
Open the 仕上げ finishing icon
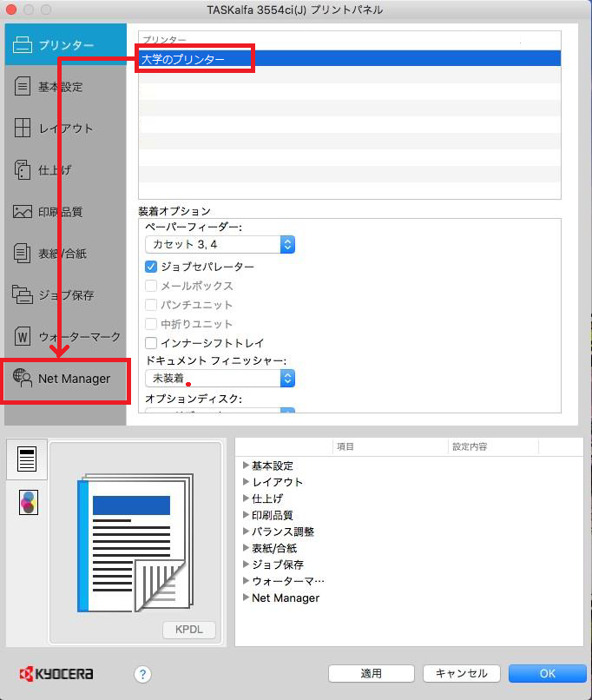point(23,170)
